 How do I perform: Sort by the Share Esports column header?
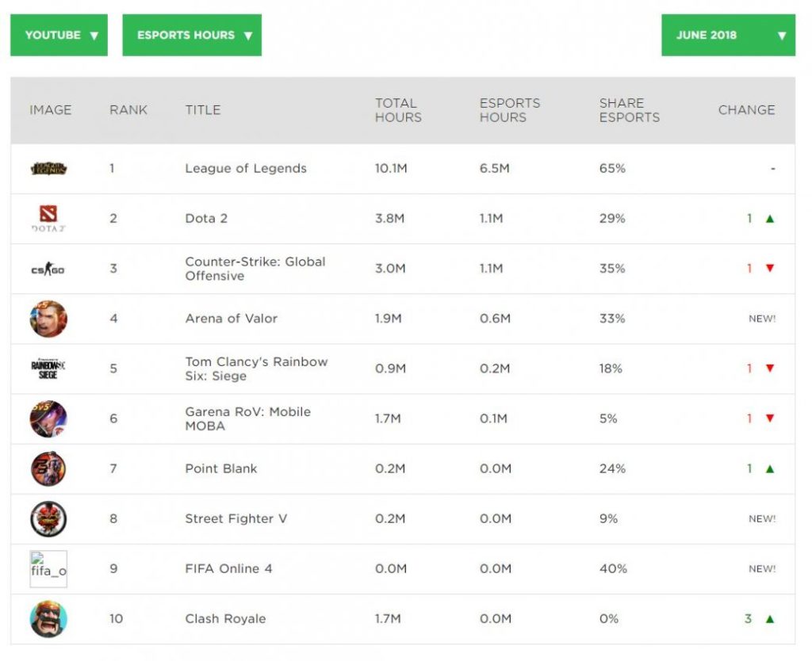tap(630, 110)
